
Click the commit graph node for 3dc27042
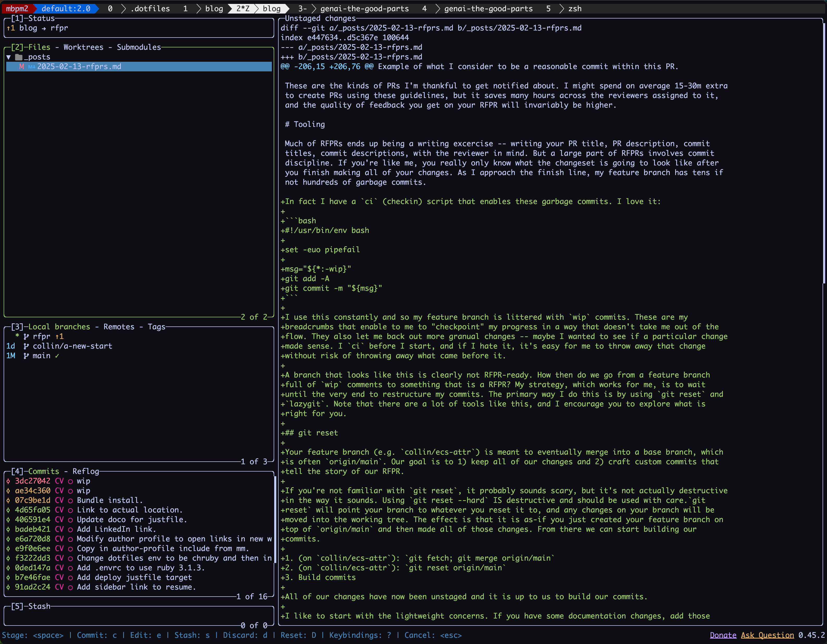tap(8, 481)
